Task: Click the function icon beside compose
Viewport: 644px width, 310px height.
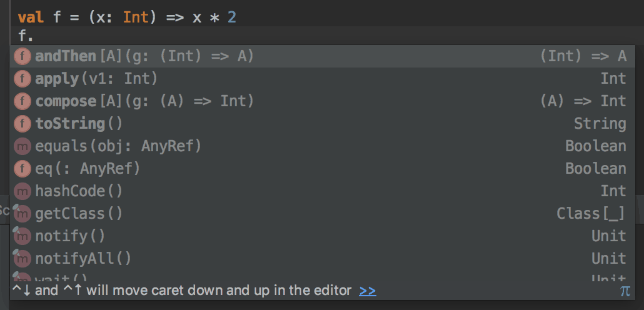Action: point(23,101)
